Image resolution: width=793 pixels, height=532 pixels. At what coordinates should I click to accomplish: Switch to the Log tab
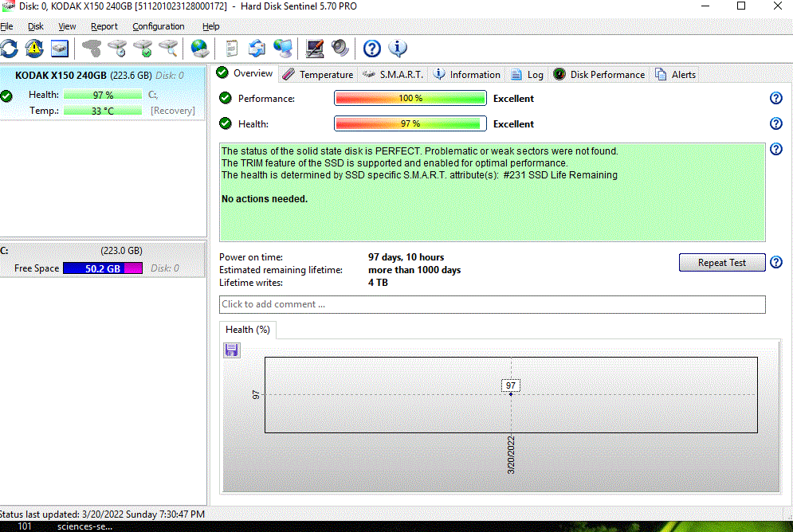(x=527, y=74)
